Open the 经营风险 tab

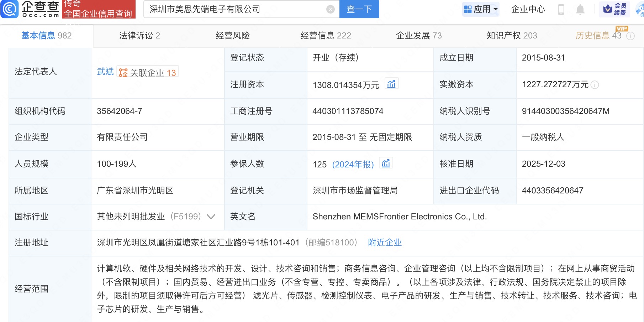(233, 36)
